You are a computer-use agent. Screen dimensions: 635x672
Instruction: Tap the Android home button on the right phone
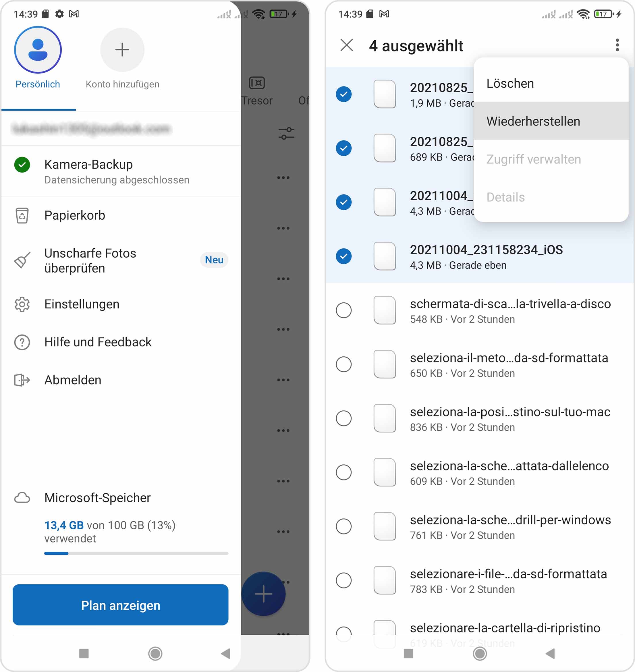pos(480,653)
